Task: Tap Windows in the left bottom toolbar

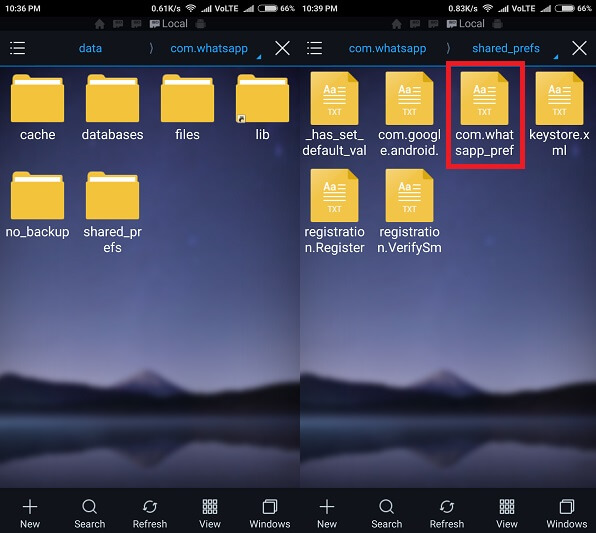Action: (270, 514)
